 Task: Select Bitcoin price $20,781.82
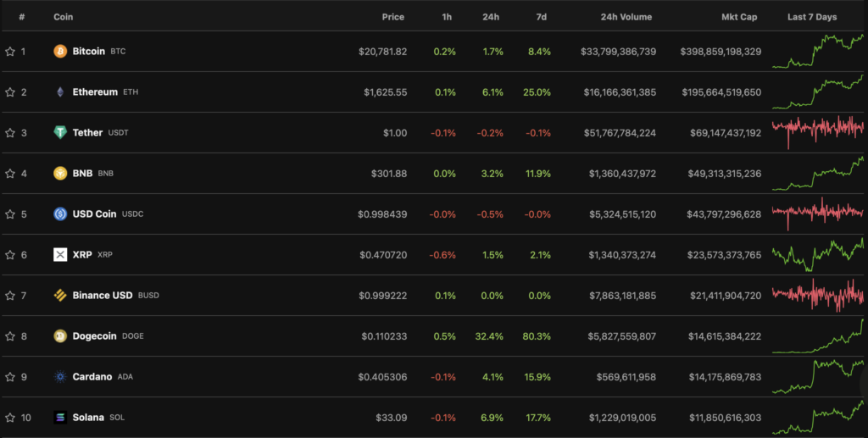[382, 52]
